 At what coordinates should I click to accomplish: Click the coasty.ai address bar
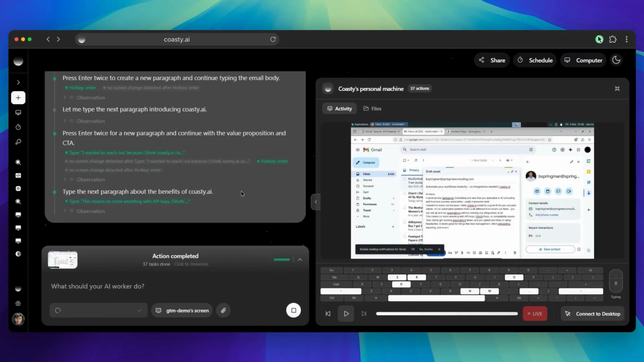177,39
